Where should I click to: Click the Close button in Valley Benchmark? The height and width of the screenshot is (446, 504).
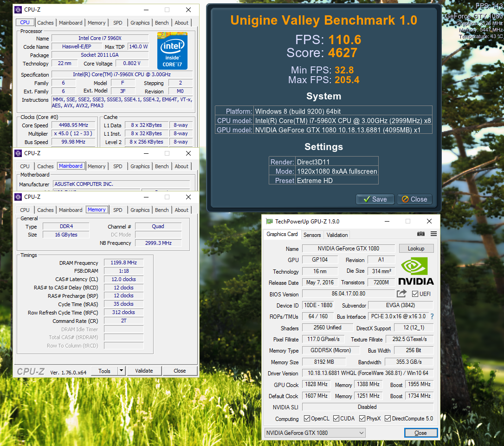[414, 199]
